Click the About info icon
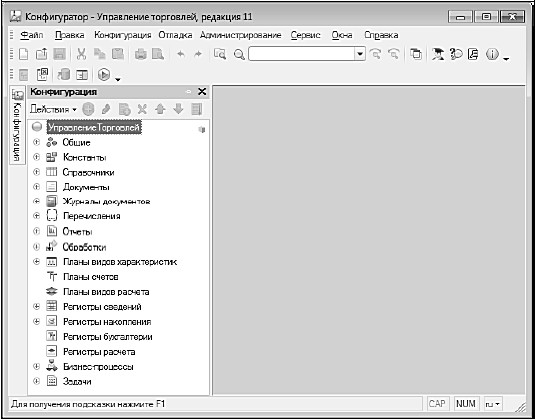The image size is (536, 420). coord(492,54)
